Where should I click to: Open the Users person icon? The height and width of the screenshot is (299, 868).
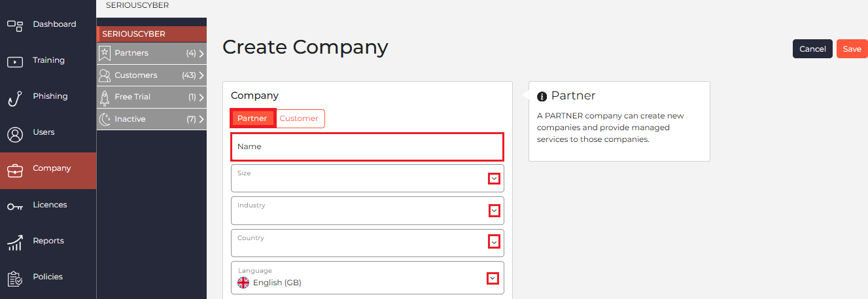(15, 135)
